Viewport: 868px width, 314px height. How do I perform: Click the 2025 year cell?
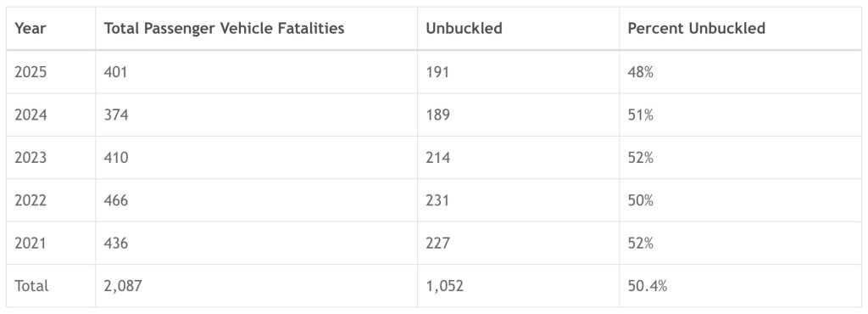coord(31,72)
